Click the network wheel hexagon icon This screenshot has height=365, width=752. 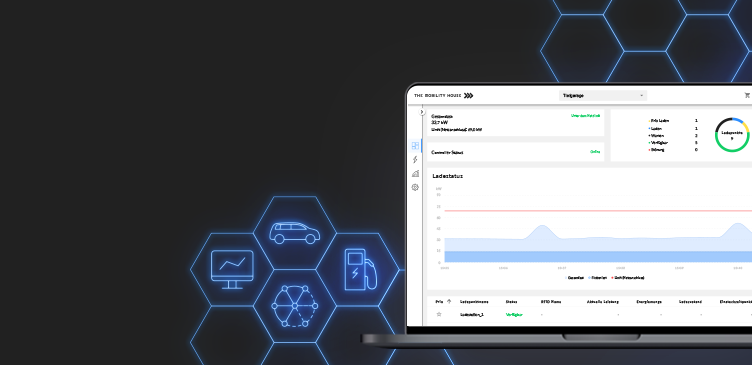point(294,306)
